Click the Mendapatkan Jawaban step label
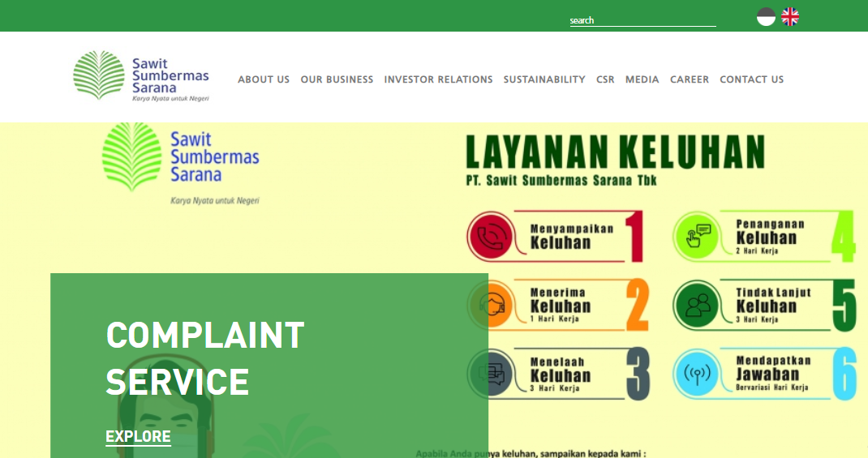The width and height of the screenshot is (868, 458). tap(773, 374)
